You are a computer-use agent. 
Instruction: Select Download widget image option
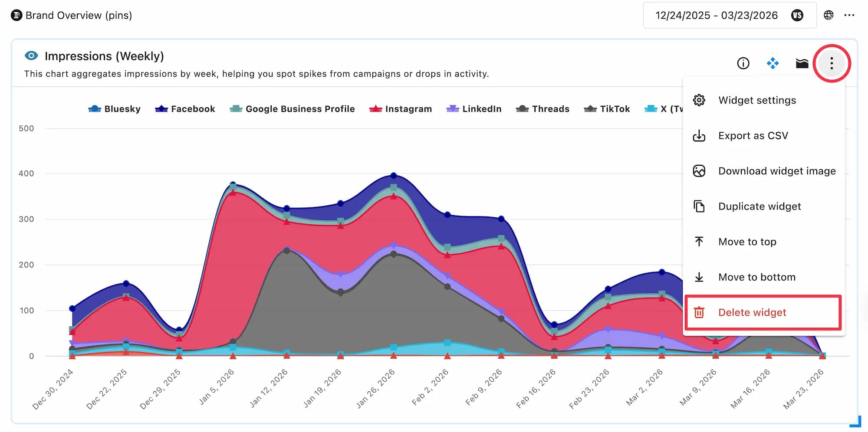(x=776, y=171)
